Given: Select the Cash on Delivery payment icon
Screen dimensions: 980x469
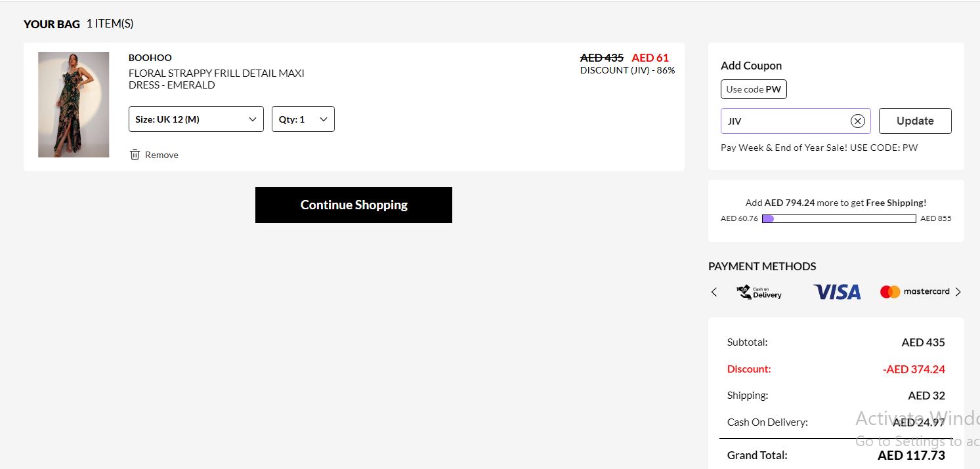Looking at the screenshot, I should [759, 292].
